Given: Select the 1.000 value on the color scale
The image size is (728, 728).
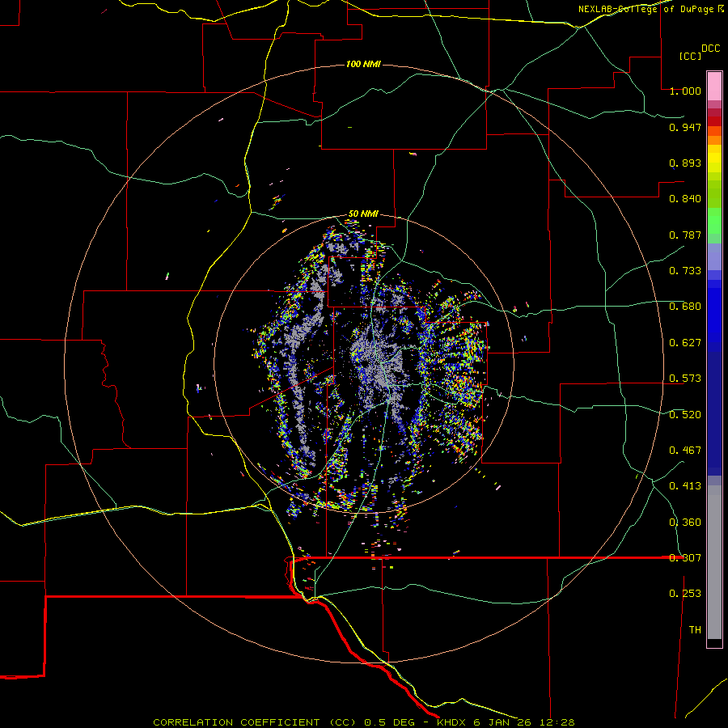Looking at the screenshot, I should (x=685, y=91).
